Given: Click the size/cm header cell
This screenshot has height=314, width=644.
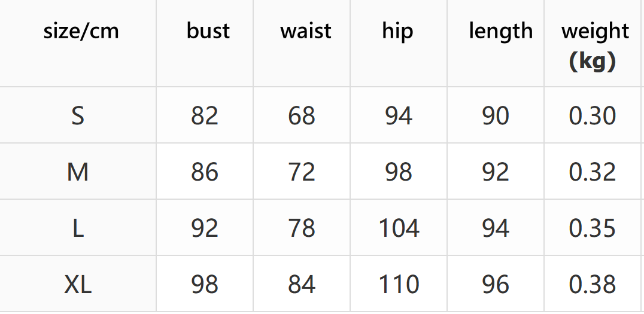Looking at the screenshot, I should (x=81, y=31).
